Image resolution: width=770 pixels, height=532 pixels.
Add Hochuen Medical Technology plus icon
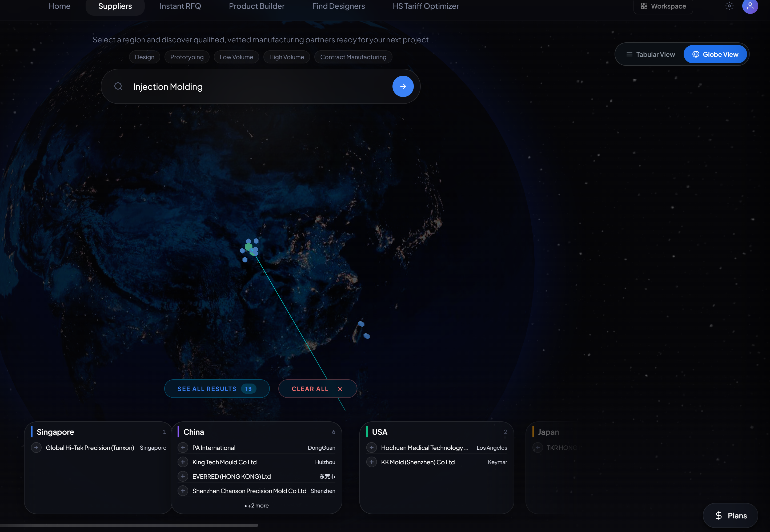(371, 448)
